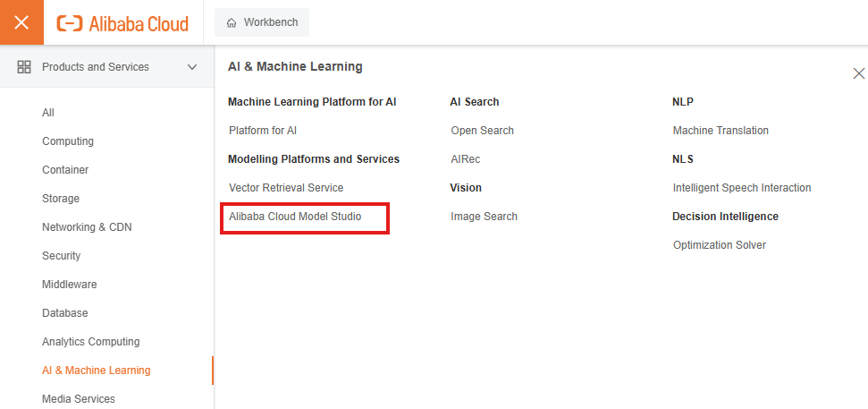Select the Database category
868x409 pixels.
64,313
